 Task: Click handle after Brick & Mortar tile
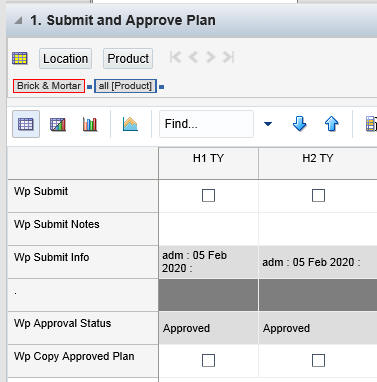89,87
